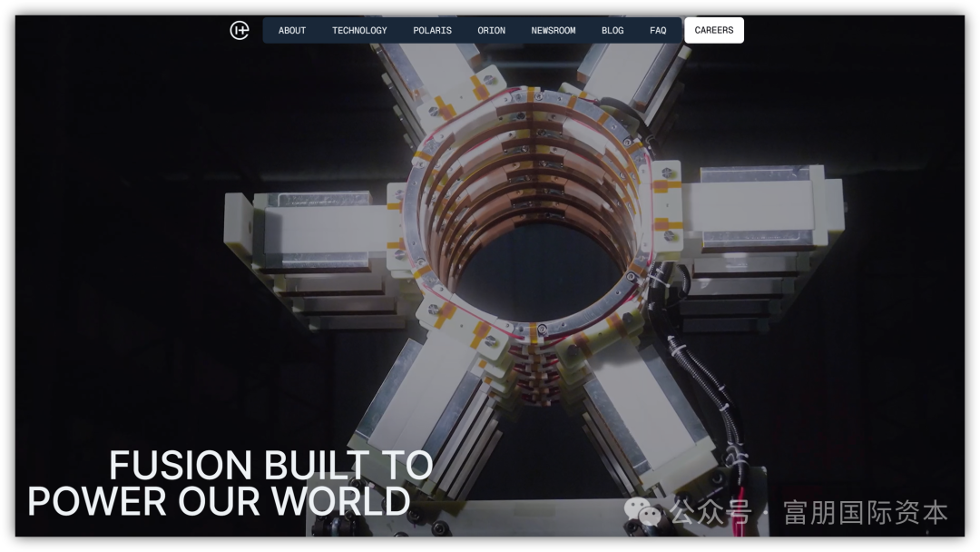This screenshot has width=980, height=552.
Task: Click the 富朋国际资本 watermark text
Action: pyautogui.click(x=866, y=512)
